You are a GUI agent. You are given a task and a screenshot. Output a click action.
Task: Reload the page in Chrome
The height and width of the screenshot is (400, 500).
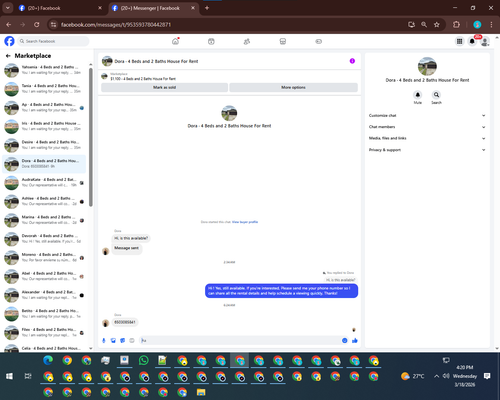[x=37, y=25]
